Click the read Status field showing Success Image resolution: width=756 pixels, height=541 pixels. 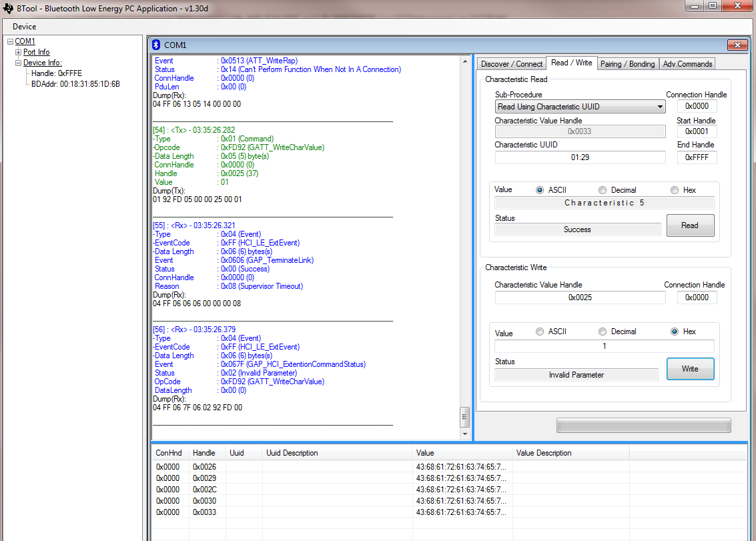pos(577,229)
